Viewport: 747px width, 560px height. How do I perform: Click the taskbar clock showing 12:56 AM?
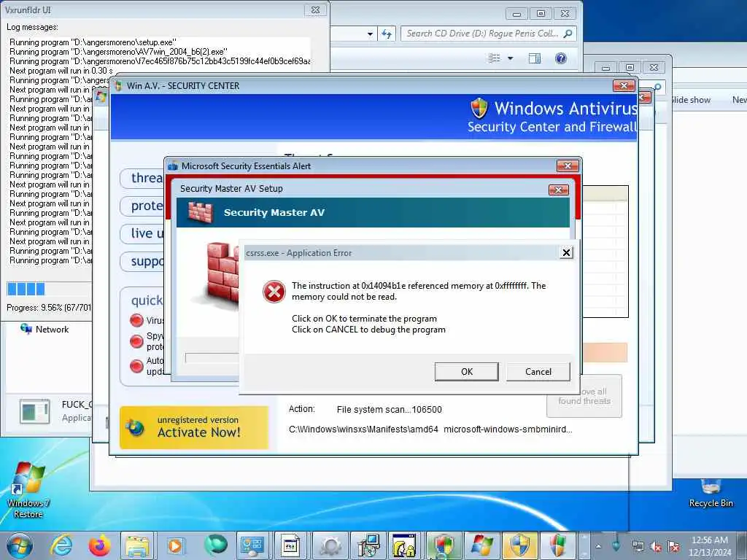point(709,546)
